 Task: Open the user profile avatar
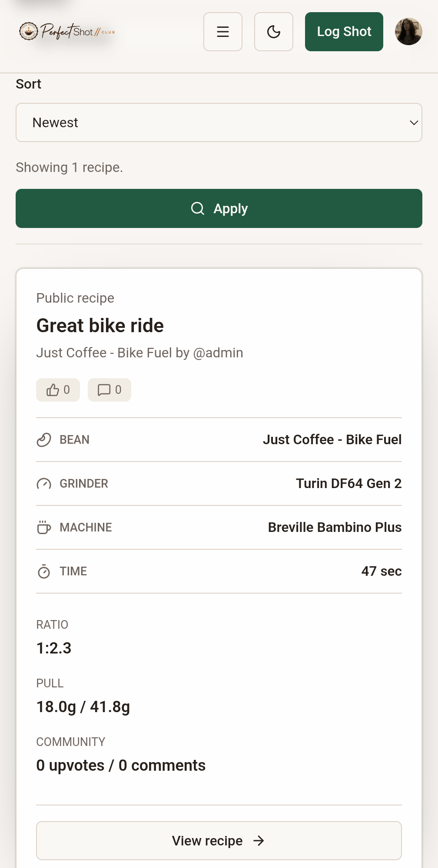point(408,32)
